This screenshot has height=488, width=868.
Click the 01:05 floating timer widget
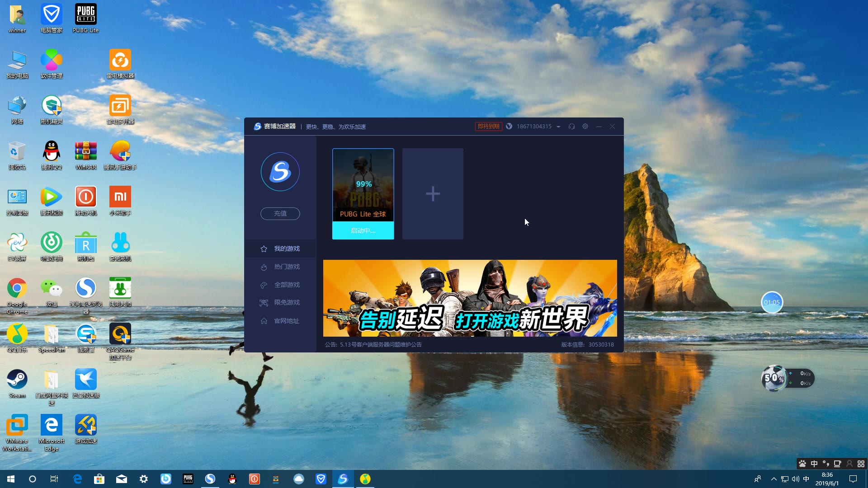[x=772, y=302]
